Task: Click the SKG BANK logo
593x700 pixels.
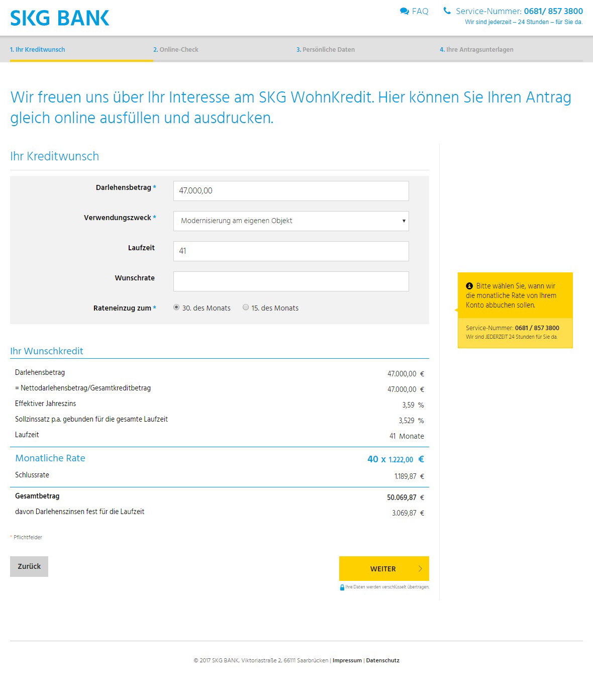Action: pyautogui.click(x=59, y=18)
